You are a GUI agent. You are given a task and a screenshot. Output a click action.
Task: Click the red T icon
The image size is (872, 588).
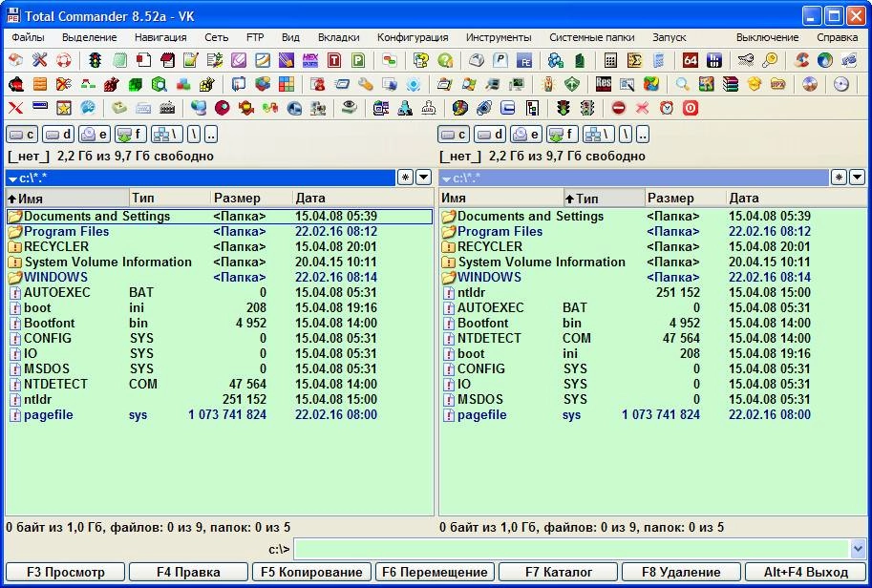[334, 60]
